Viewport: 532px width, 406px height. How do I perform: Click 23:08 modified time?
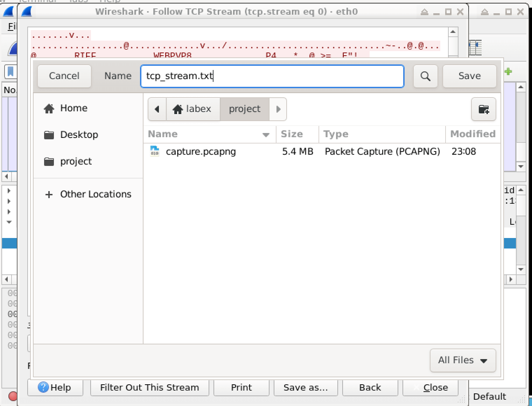tap(464, 152)
